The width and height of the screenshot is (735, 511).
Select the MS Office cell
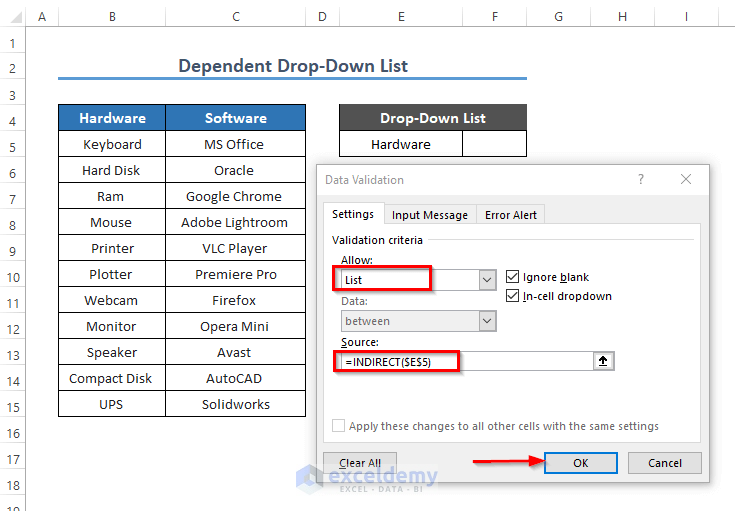click(x=236, y=144)
